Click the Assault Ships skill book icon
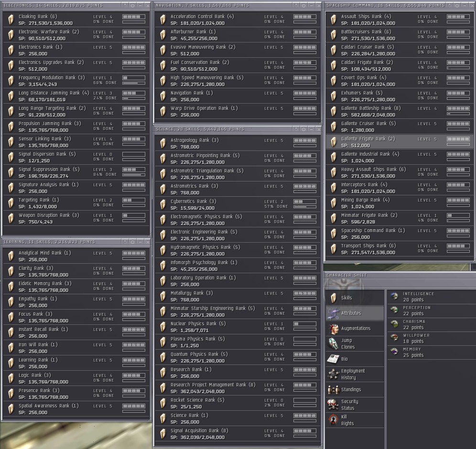Screen dimensions: 476x449 [x=334, y=20]
